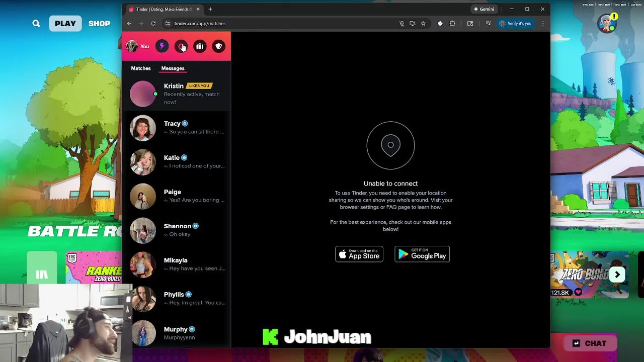Go back with the browser back arrow
The width and height of the screenshot is (644, 362).
pos(129,24)
